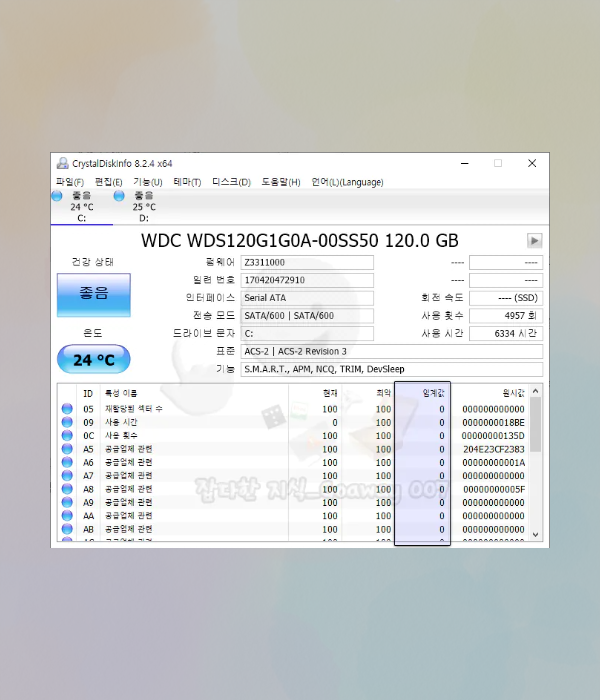The height and width of the screenshot is (700, 600).
Task: Click the disk model title WDC WDS120G1G0A-00SS50
Action: (x=260, y=241)
